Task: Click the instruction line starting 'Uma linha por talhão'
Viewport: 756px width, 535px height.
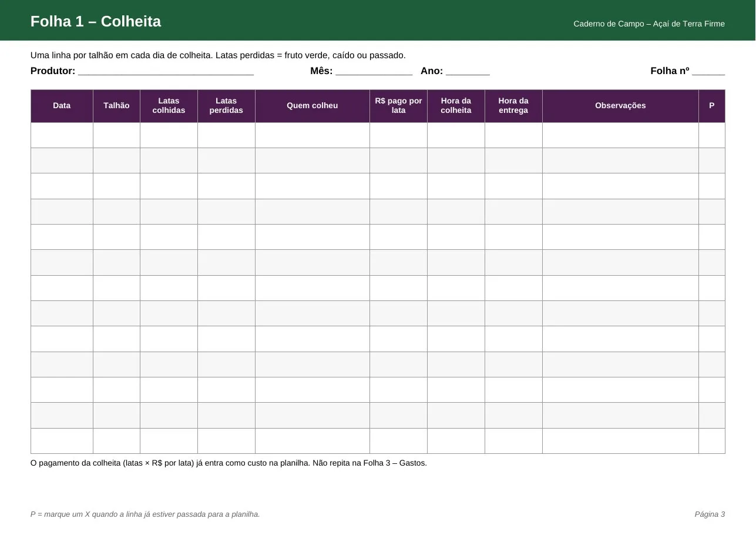Action: 218,55
